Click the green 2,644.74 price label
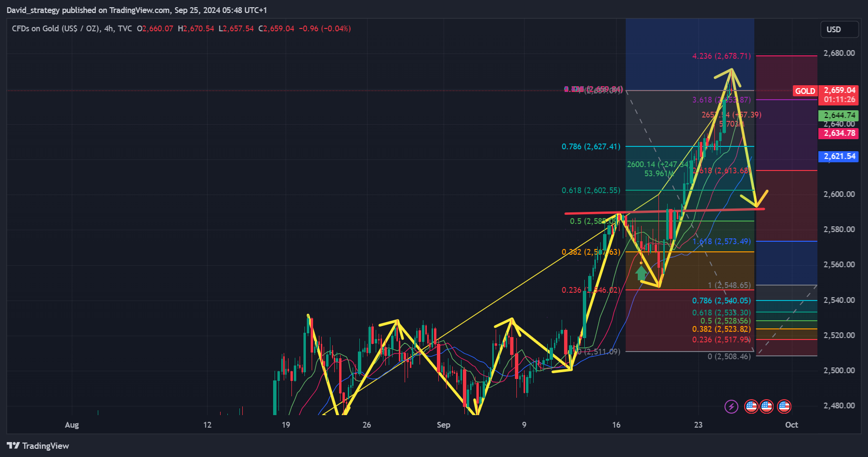The width and height of the screenshot is (868, 457). click(x=839, y=115)
